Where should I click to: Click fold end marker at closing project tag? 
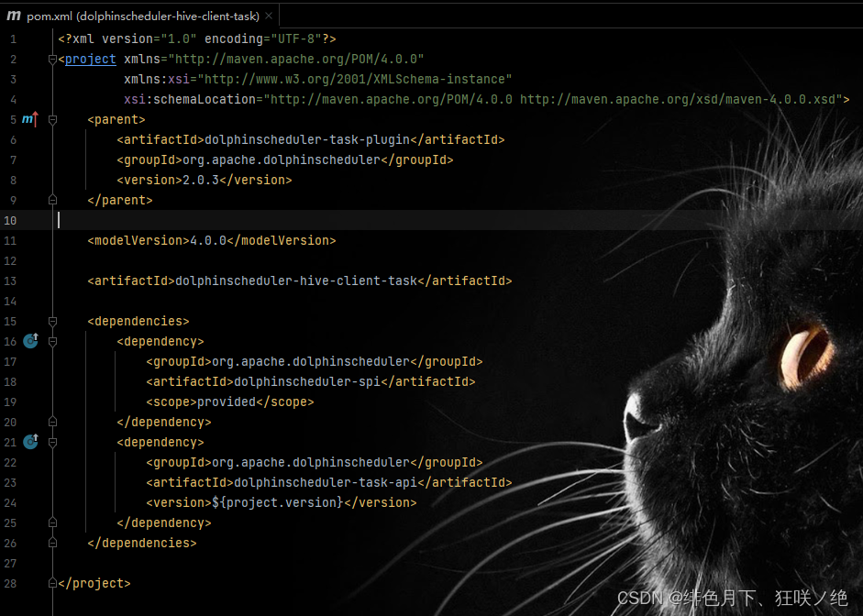(x=53, y=583)
